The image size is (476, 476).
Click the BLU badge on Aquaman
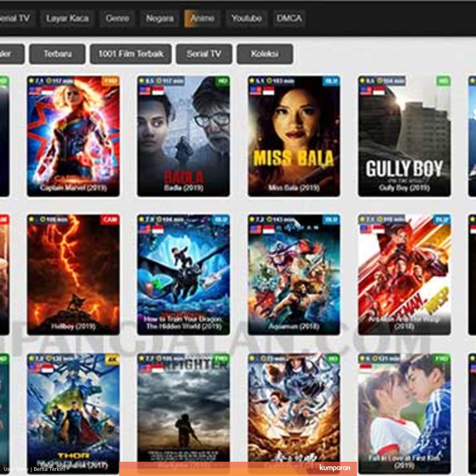pos(331,219)
